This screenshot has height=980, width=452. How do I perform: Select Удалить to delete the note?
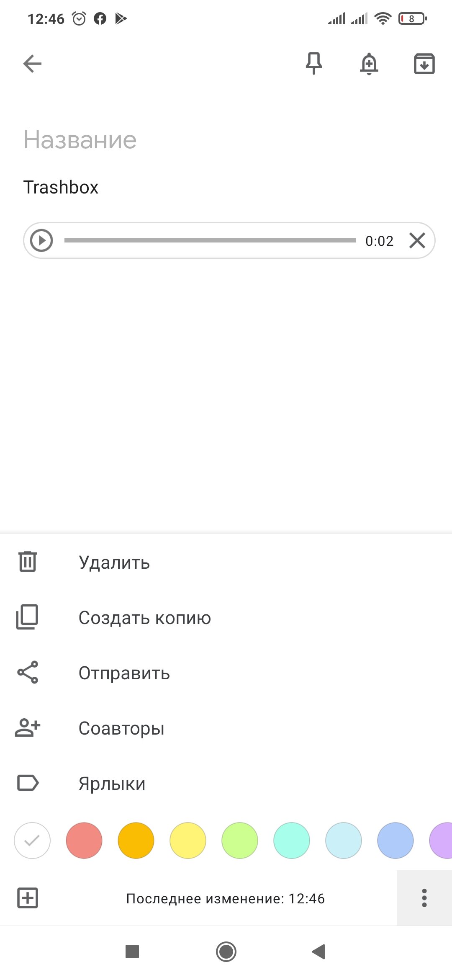tap(226, 562)
